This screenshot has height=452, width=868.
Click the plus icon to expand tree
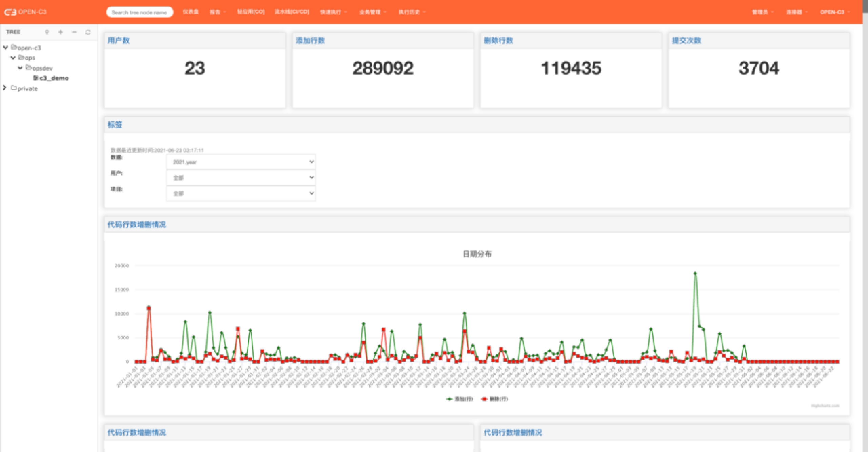pyautogui.click(x=61, y=32)
